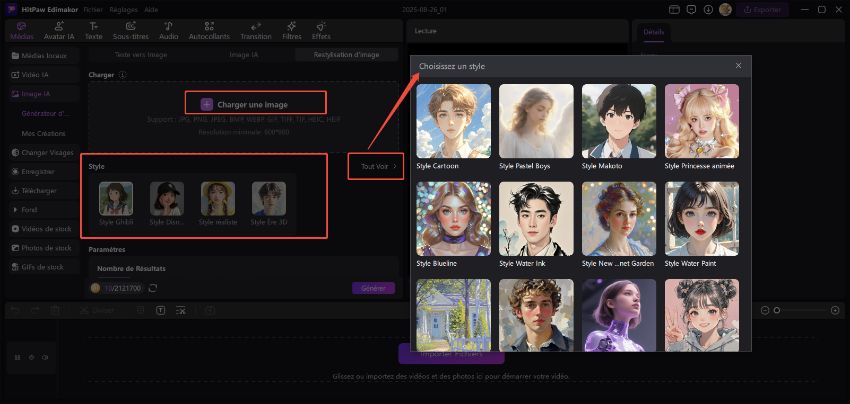
Task: Click the purple Générer button
Action: (x=373, y=288)
